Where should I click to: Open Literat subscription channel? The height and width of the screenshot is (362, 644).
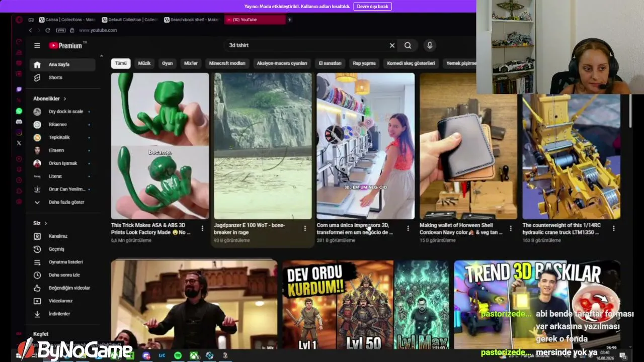(x=62, y=176)
